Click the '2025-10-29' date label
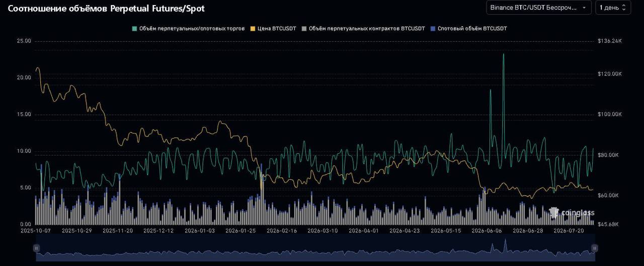 76,230
